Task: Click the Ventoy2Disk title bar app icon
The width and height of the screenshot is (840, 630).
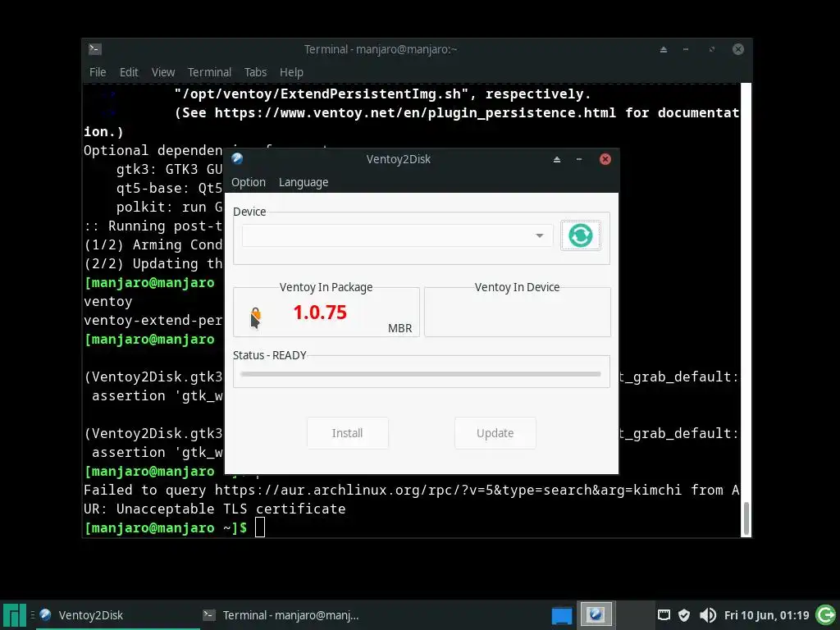Action: (x=237, y=158)
